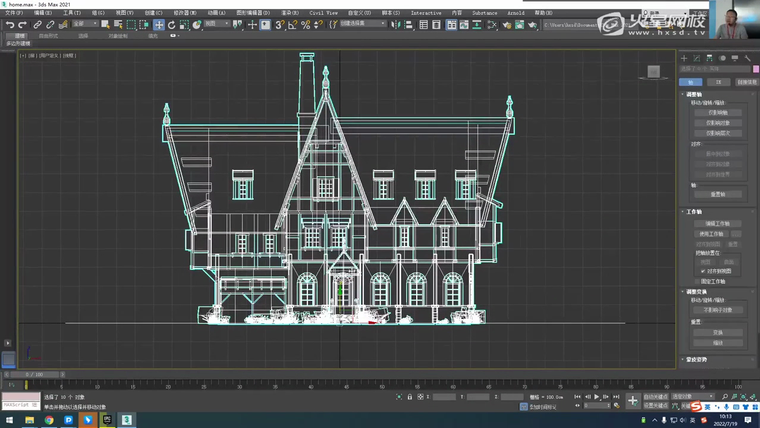Toggle the 3D Snaps icon
This screenshot has width=760, height=428.
(280, 24)
